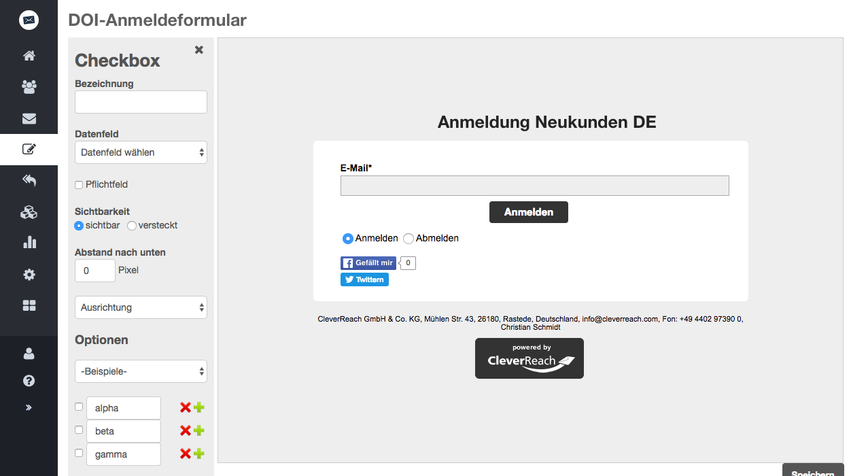Click the Facebook Gefällt mir button
868x476 pixels.
pos(368,263)
